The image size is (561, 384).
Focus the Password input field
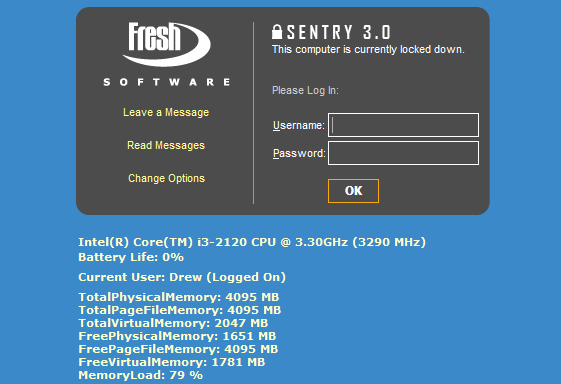(404, 153)
